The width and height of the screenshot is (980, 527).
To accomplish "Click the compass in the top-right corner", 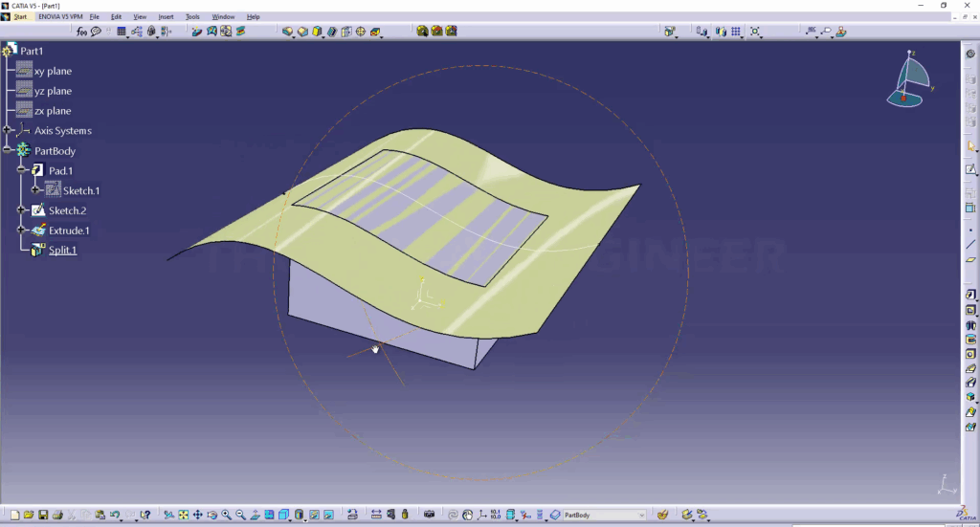I will 909,78.
